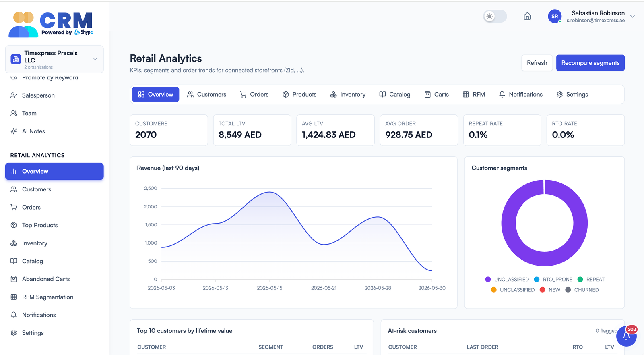Click the CUSTOMERS 2070 KPI card
The image size is (644, 355).
click(x=169, y=130)
